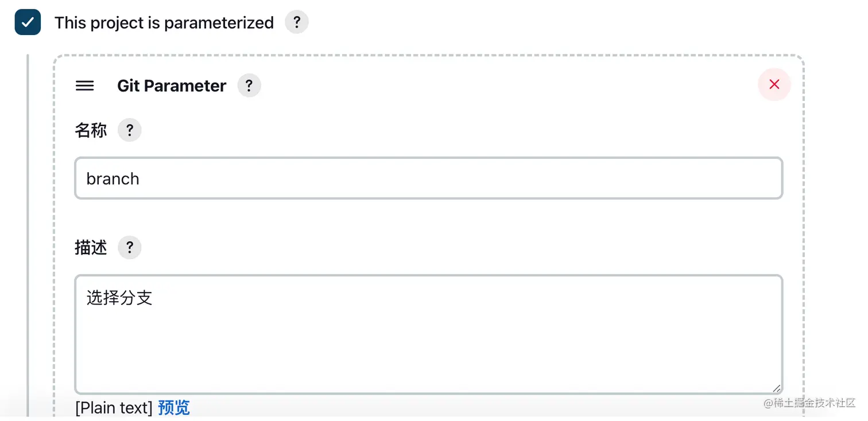Click the Git Parameter heading text
868x421 pixels.
pyautogui.click(x=172, y=85)
